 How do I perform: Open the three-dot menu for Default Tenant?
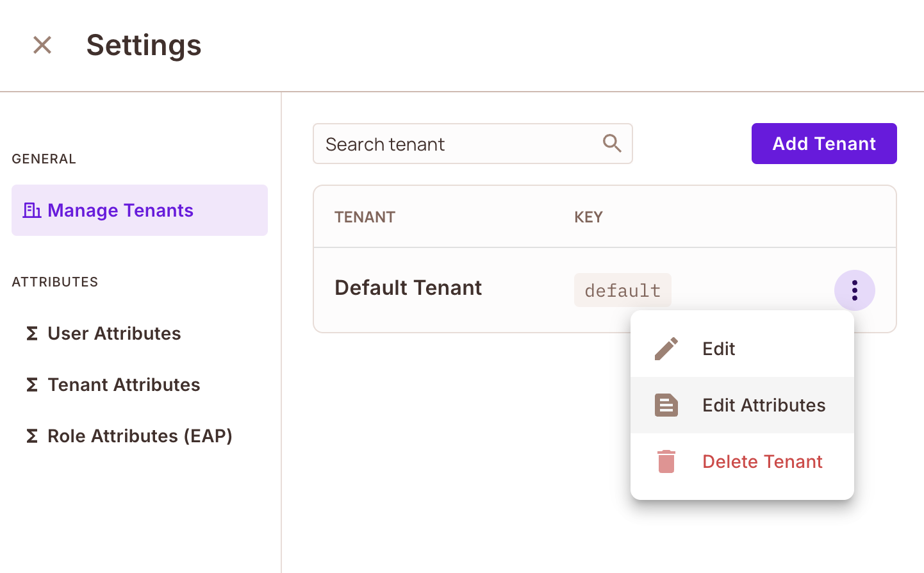coord(855,290)
